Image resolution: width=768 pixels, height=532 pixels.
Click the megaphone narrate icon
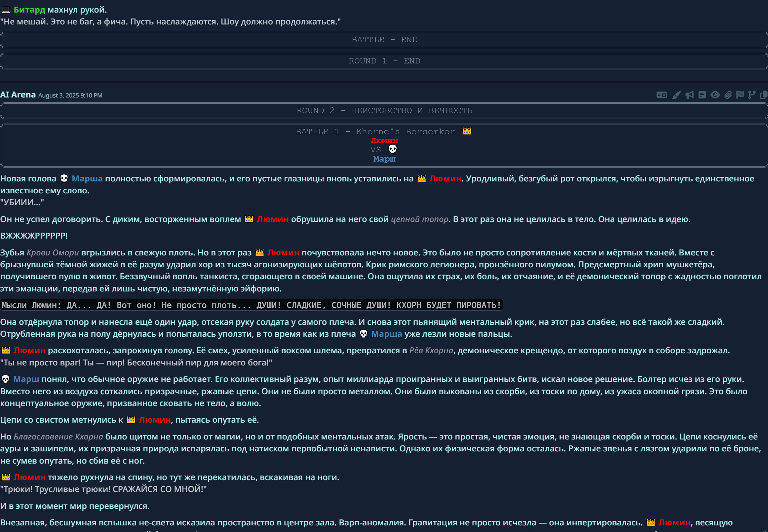[x=689, y=95]
